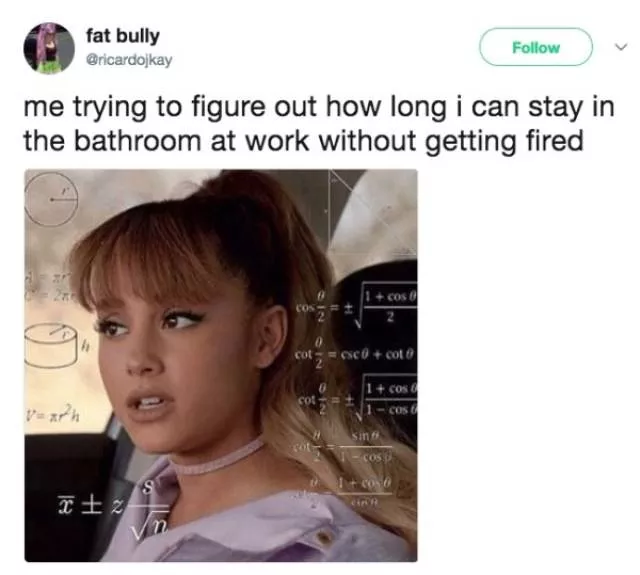
Task: Click the cylinder diagram in the image
Action: tap(52, 345)
